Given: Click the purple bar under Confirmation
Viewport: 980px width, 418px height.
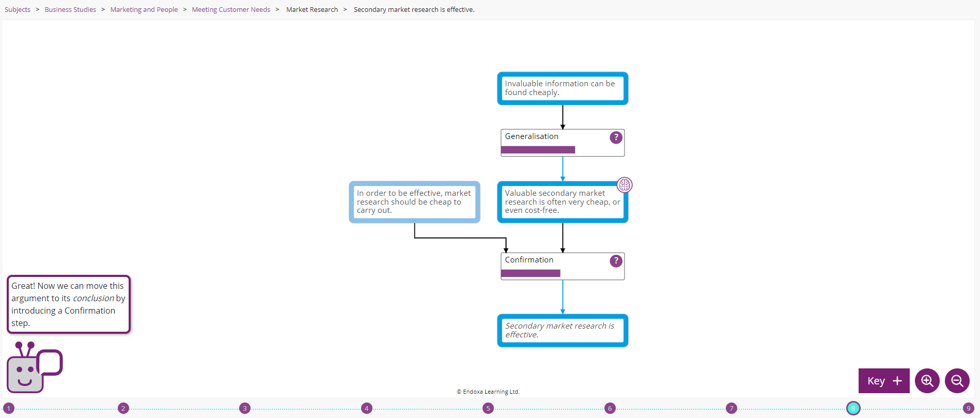Looking at the screenshot, I should 531,273.
